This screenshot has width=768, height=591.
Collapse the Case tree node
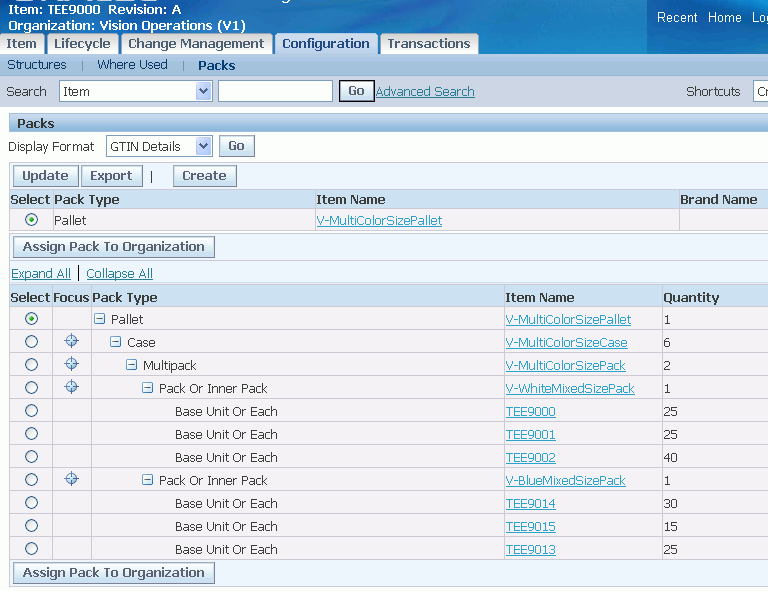(116, 342)
